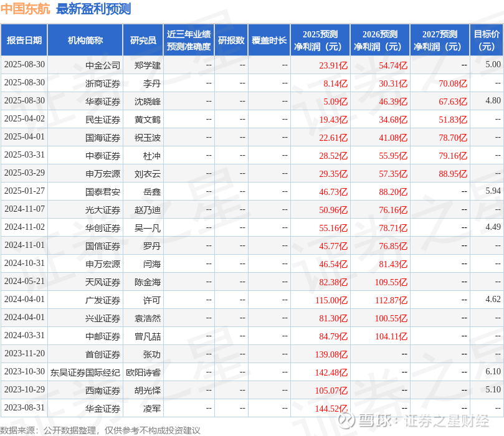
Task: Click analyst name 杜冲
Action: (152, 156)
